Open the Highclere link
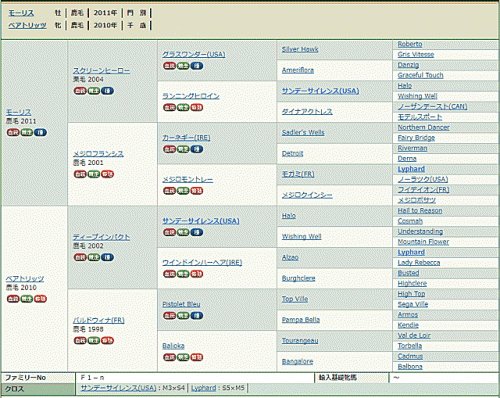The width and height of the screenshot is (500, 398). (x=412, y=283)
